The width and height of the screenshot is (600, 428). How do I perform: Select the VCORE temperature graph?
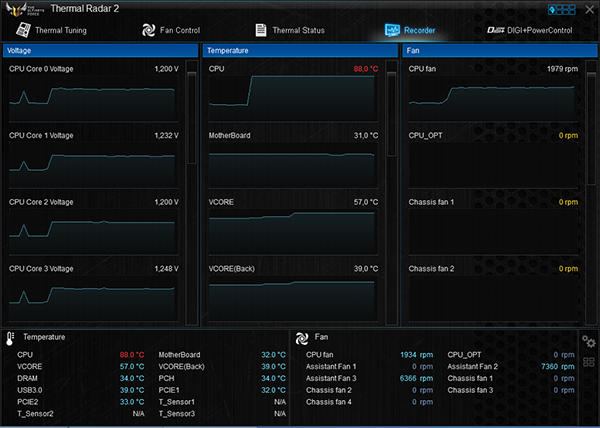click(293, 232)
